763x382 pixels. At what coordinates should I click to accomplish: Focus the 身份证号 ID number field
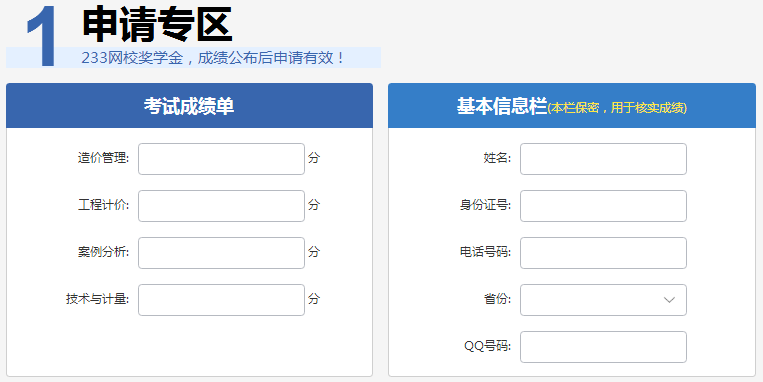603,206
